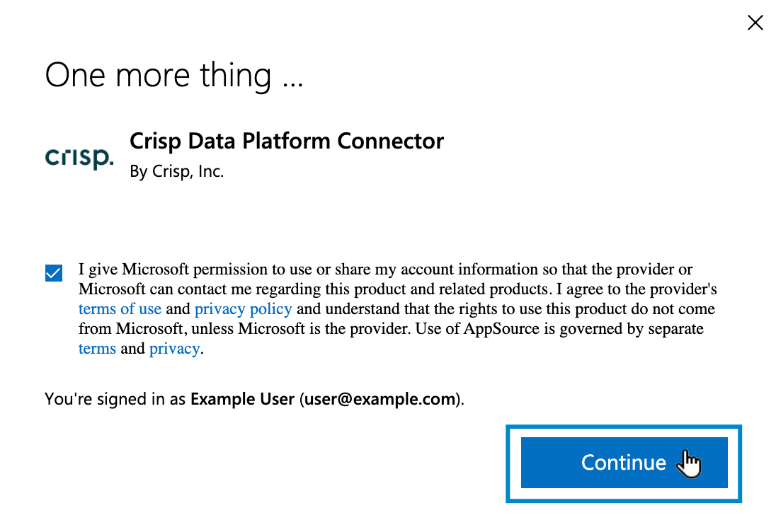
Task: Click the hand pointer icon on Continue
Action: tap(690, 464)
